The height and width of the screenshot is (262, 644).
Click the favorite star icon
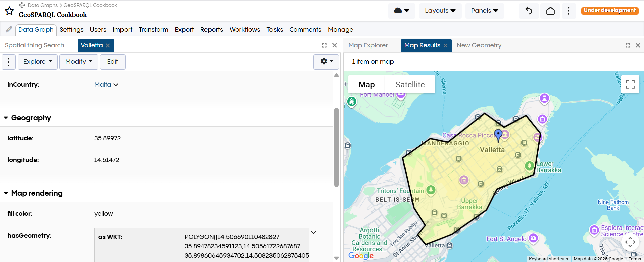[9, 11]
